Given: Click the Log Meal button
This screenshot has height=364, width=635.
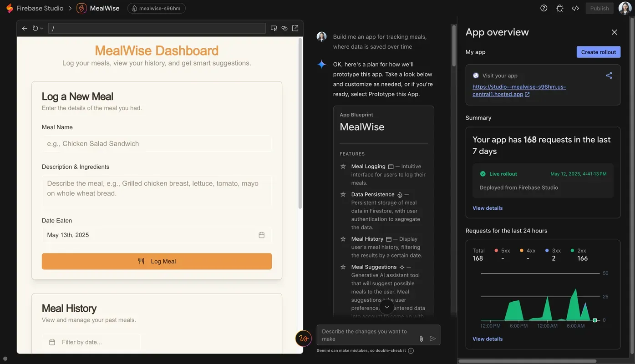Looking at the screenshot, I should (157, 261).
